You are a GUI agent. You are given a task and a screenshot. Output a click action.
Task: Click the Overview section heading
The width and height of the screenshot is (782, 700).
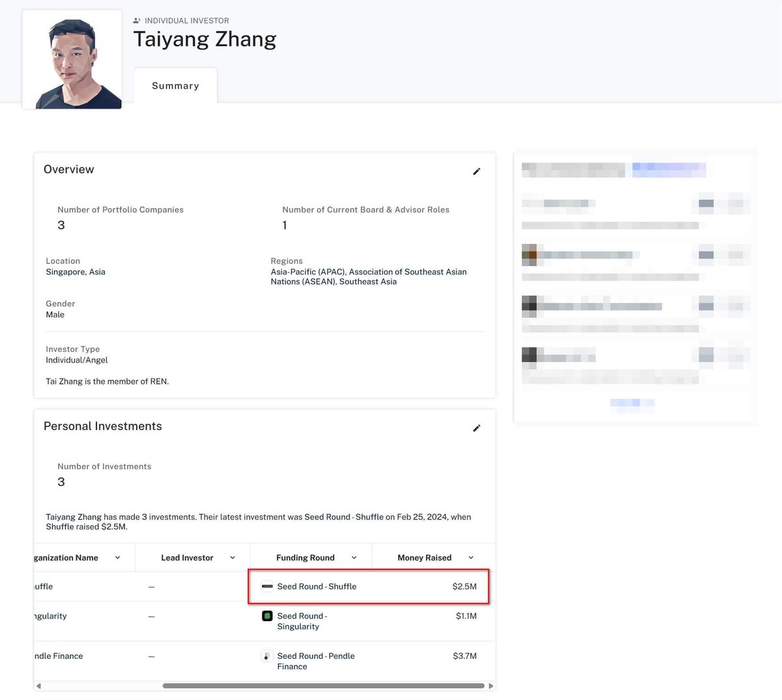(x=69, y=169)
